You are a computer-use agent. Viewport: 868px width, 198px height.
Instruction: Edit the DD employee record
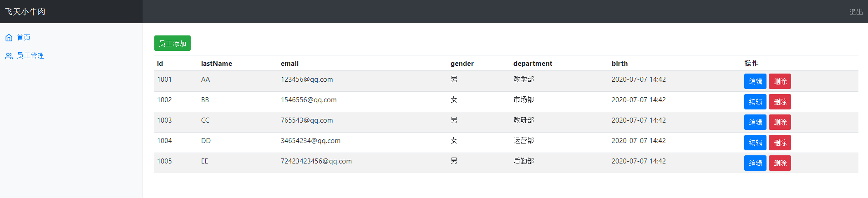(755, 143)
